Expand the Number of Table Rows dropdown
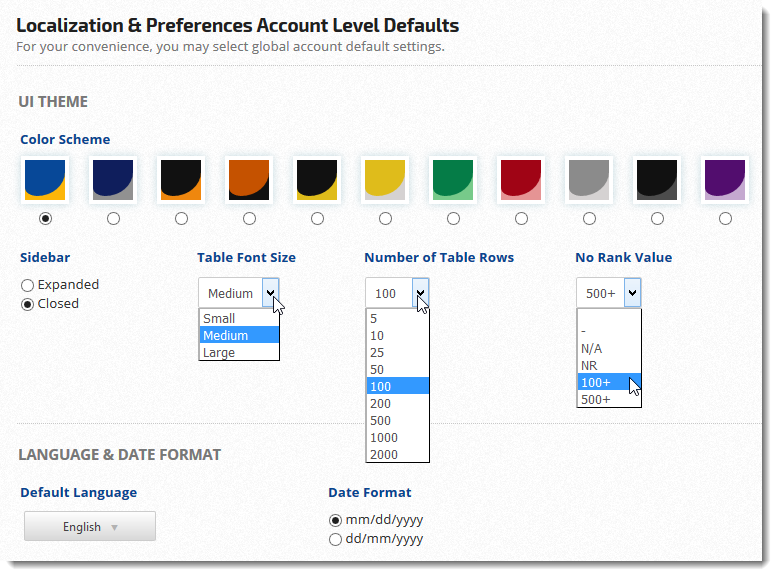 pos(420,293)
